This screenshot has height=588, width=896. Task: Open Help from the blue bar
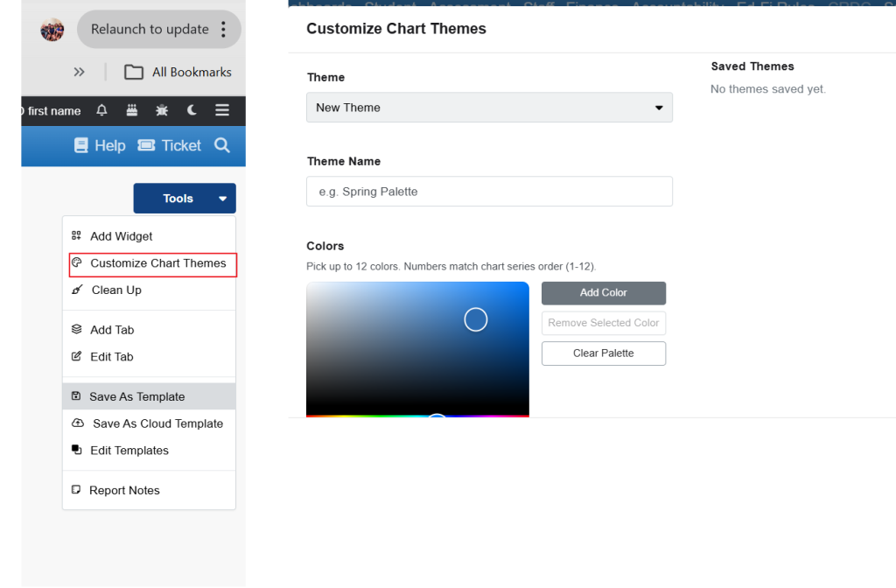100,145
